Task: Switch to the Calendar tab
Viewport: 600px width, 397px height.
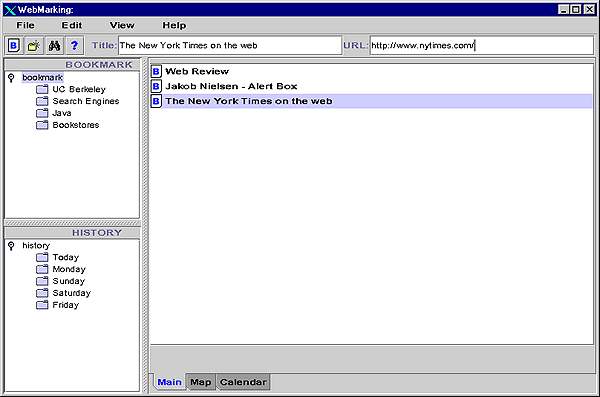Action: (243, 382)
